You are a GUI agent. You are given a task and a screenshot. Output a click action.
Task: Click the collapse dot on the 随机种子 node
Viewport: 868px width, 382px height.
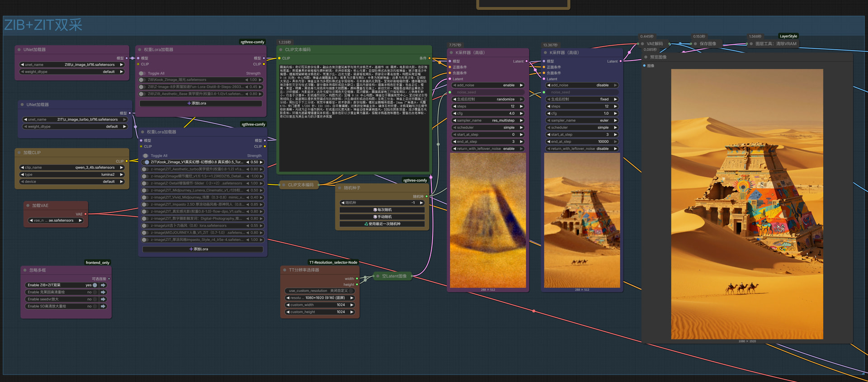pyautogui.click(x=340, y=188)
